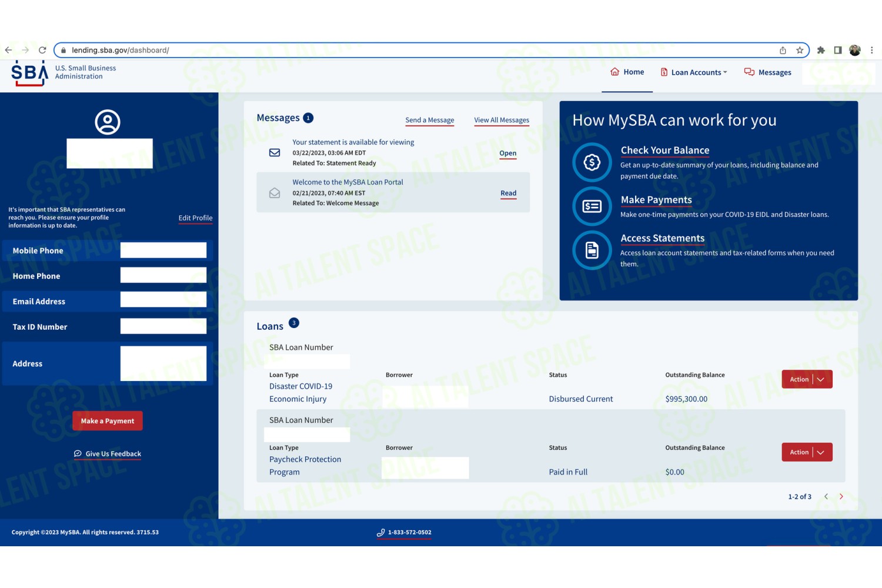
Task: Click the Check Your Balance dollar icon
Action: (592, 162)
